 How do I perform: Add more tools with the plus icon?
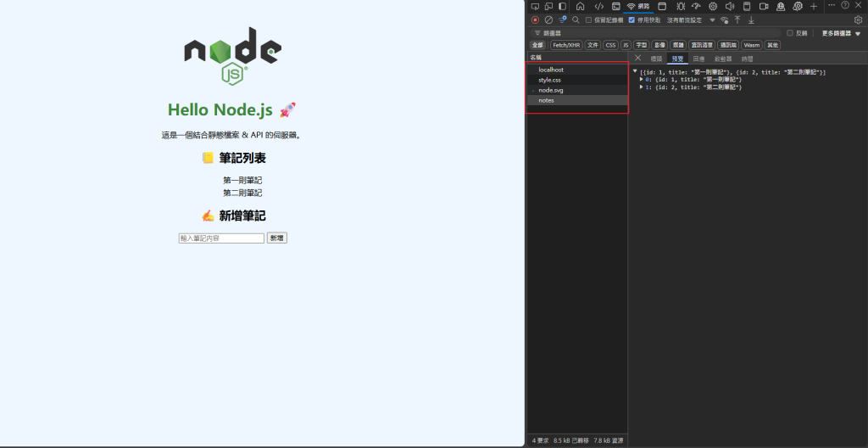pyautogui.click(x=814, y=6)
